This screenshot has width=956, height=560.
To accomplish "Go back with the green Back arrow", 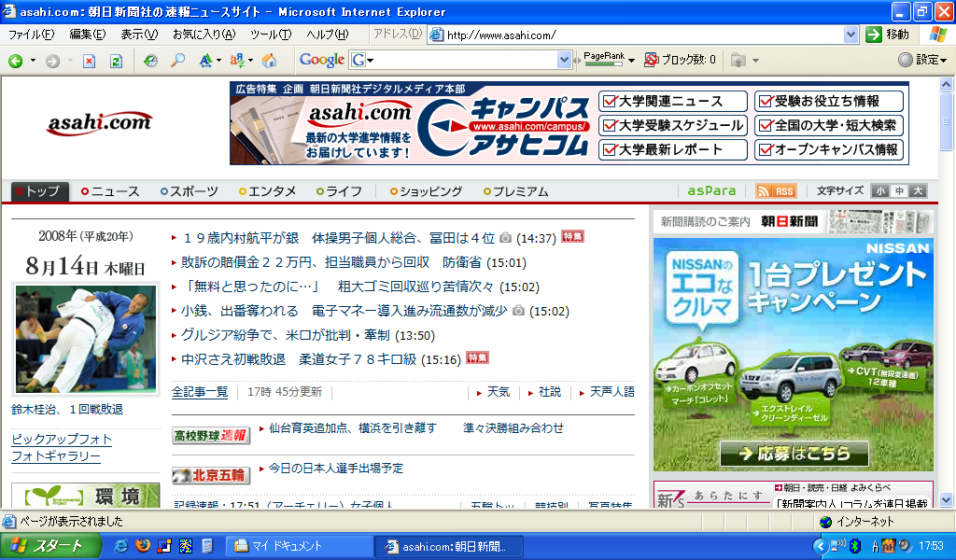I will click(15, 61).
